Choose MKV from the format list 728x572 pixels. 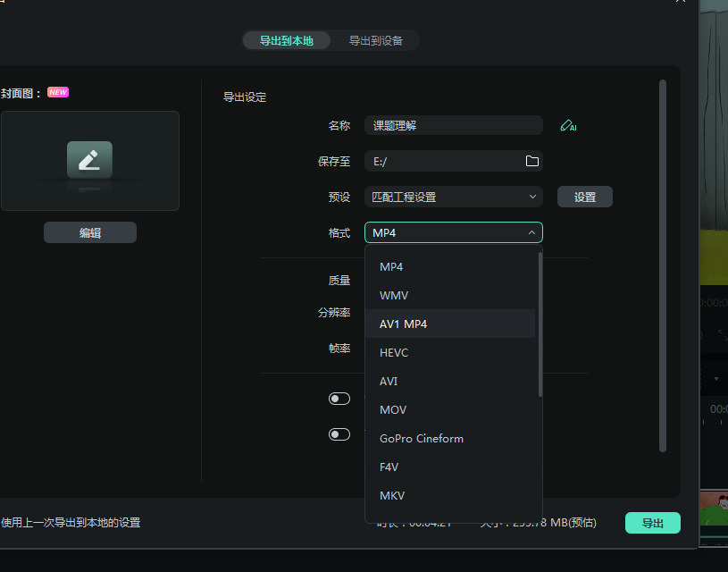(392, 495)
